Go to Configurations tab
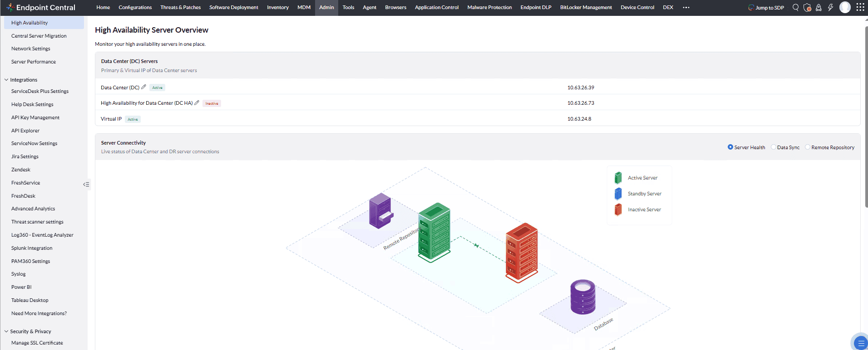Image resolution: width=868 pixels, height=350 pixels. coord(135,7)
